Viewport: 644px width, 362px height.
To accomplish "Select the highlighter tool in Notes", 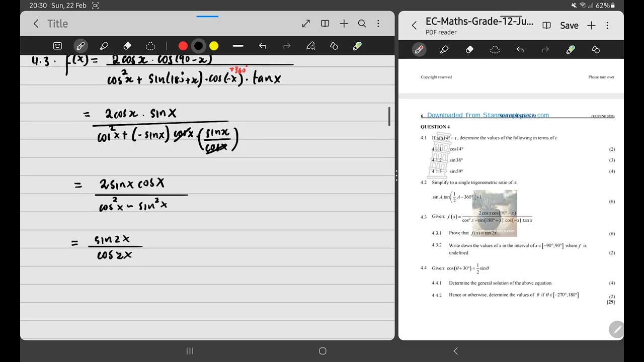I will 104,46.
